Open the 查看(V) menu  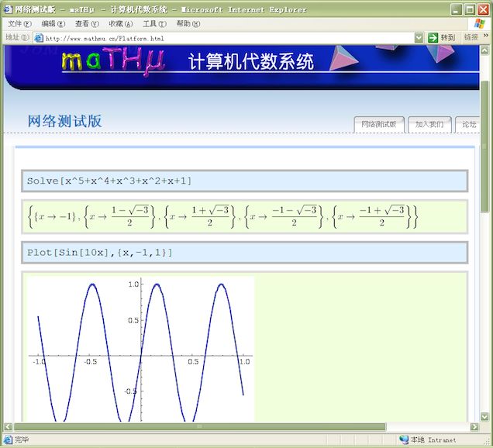[87, 24]
